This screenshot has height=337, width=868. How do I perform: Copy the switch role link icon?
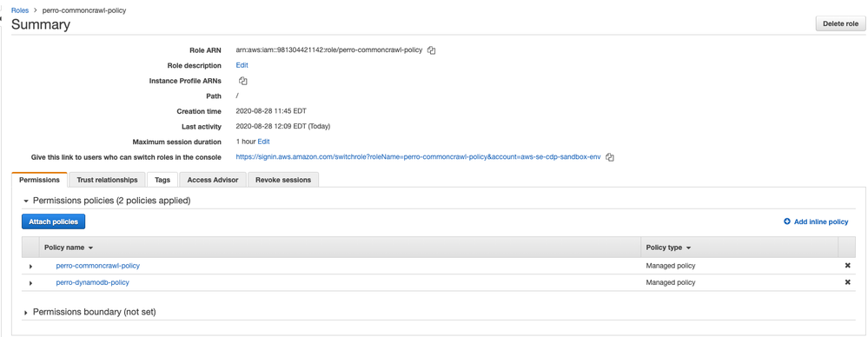(x=609, y=157)
